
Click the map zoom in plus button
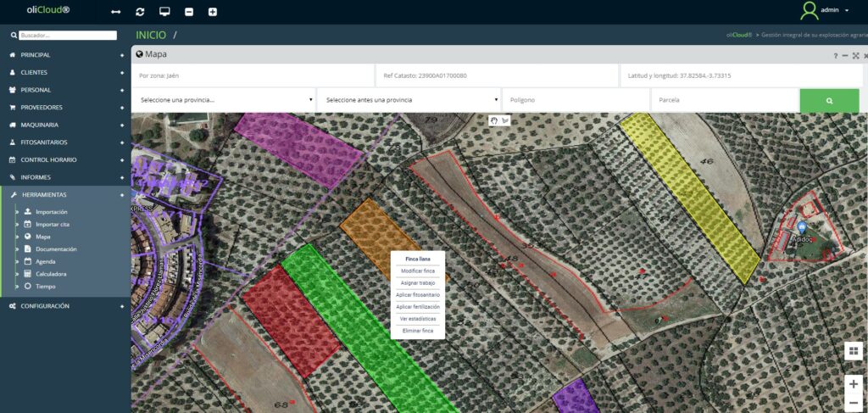pos(853,383)
